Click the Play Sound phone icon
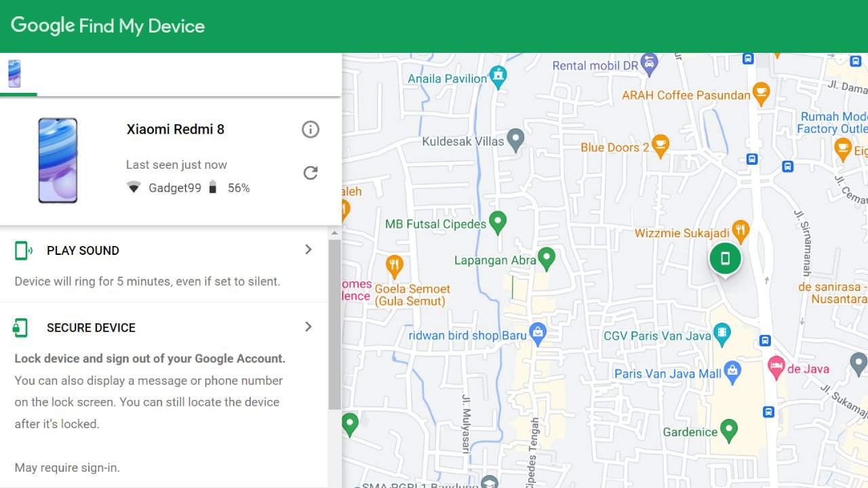This screenshot has height=488, width=868. click(x=23, y=251)
